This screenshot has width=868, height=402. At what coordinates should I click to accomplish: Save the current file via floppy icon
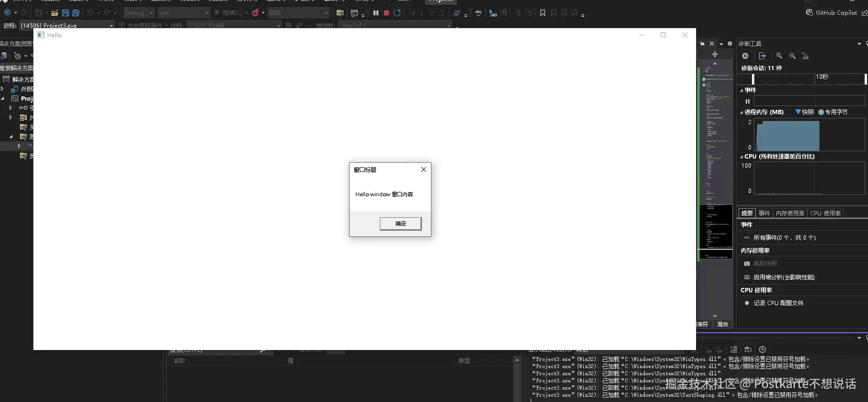pos(65,13)
